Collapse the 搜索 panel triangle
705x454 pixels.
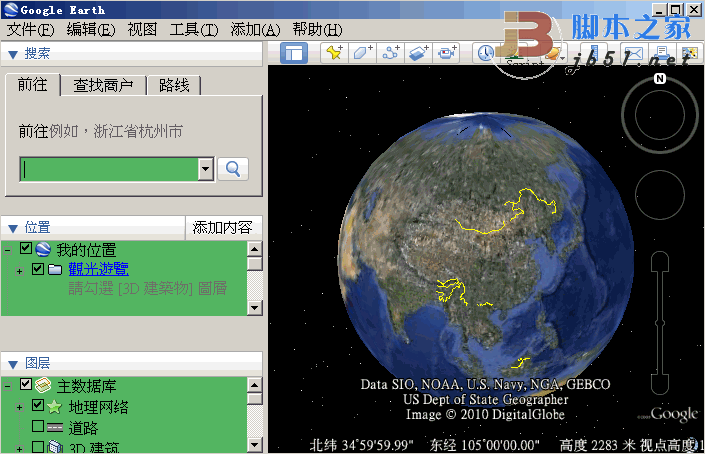pos(13,54)
